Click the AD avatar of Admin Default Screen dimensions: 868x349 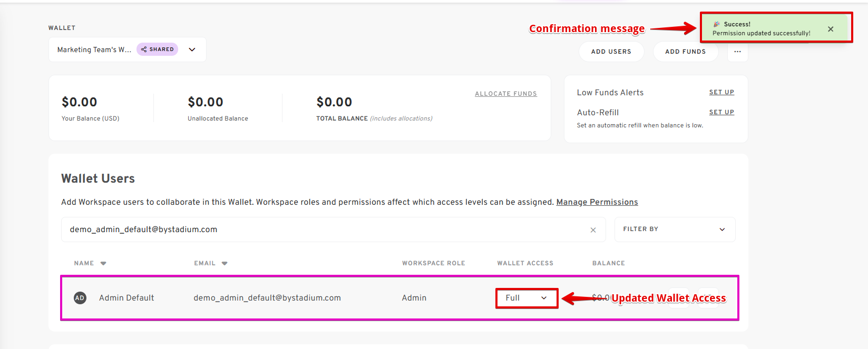pos(80,298)
